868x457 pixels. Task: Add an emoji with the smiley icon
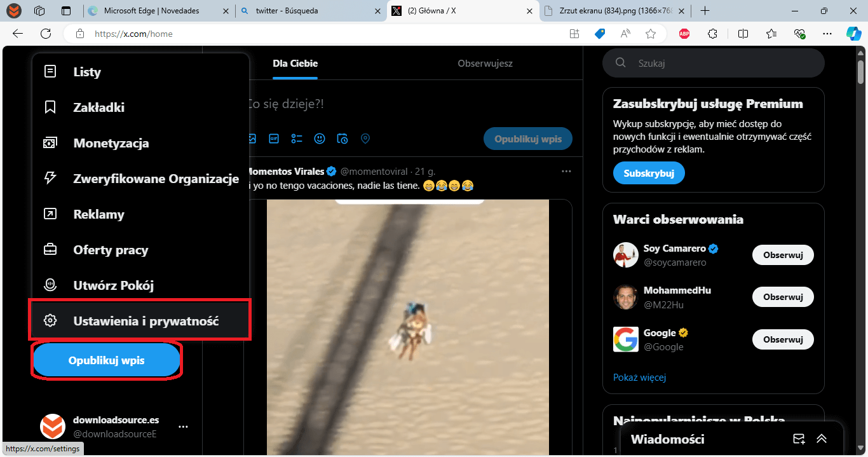(320, 139)
